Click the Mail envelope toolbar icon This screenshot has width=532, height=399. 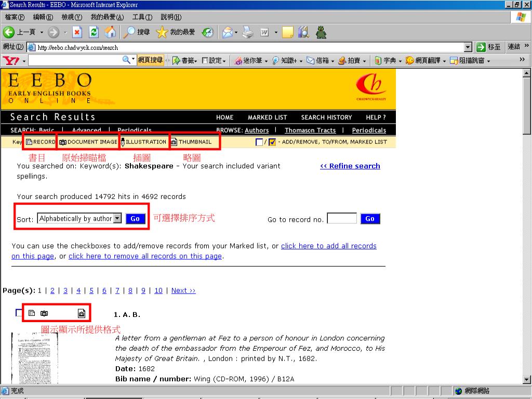(228, 32)
